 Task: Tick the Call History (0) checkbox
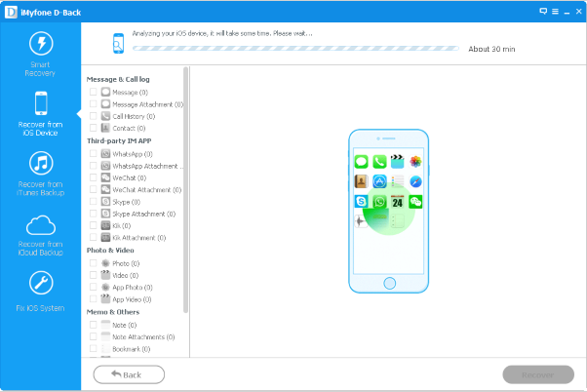[x=94, y=116]
